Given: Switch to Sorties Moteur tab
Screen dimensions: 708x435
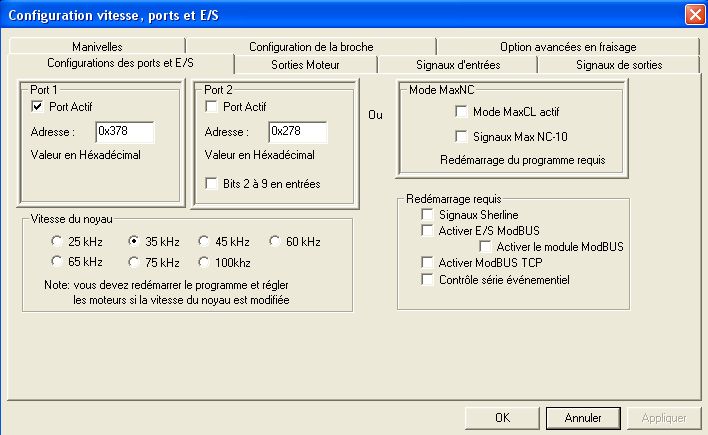Looking at the screenshot, I should (305, 65).
